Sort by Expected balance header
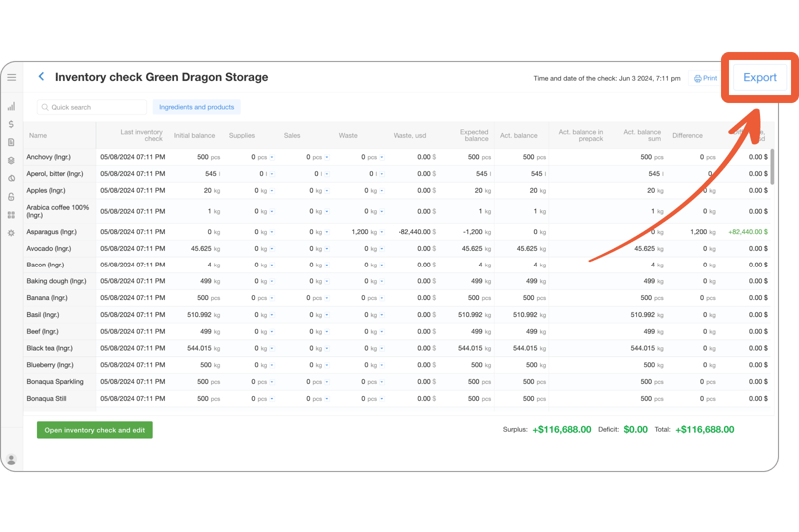The image size is (799, 532). click(474, 135)
